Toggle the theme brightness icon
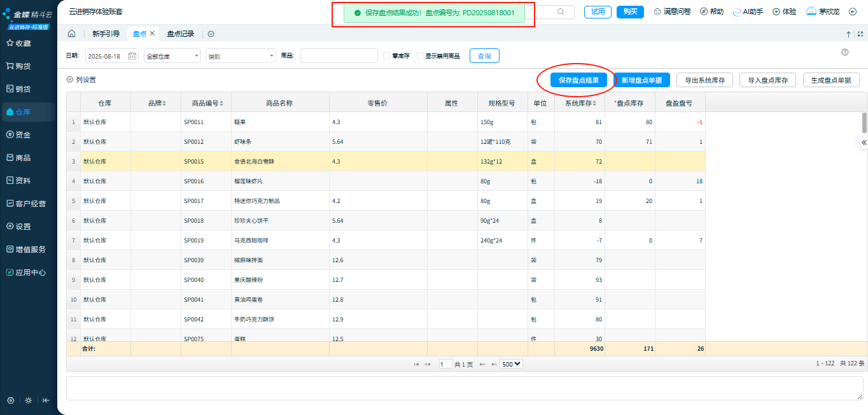This screenshot has height=415, width=868. pos(28,400)
